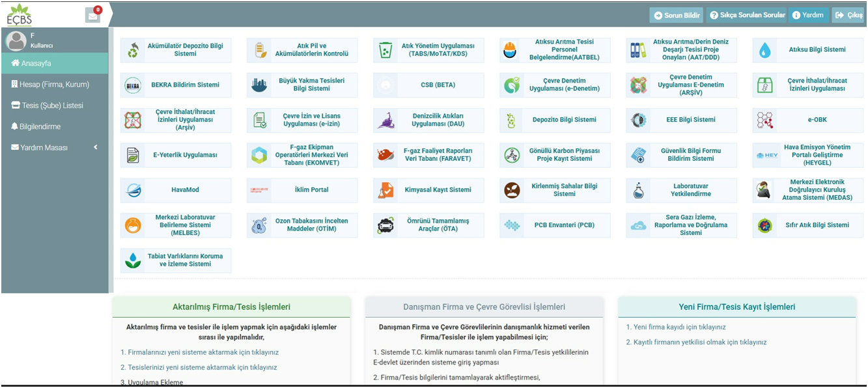868x388 pixels.
Task: Open the mail notification envelope icon
Action: click(93, 16)
